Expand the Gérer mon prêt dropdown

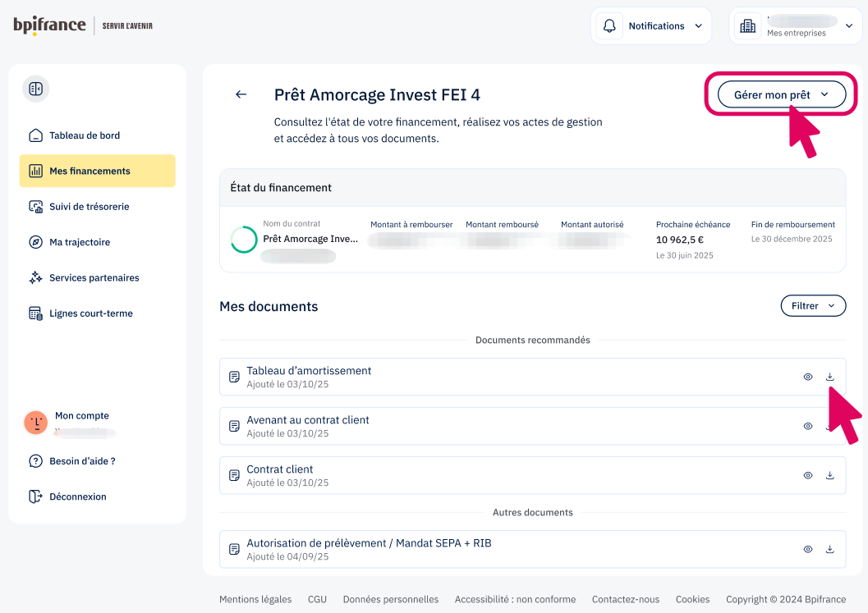[781, 95]
